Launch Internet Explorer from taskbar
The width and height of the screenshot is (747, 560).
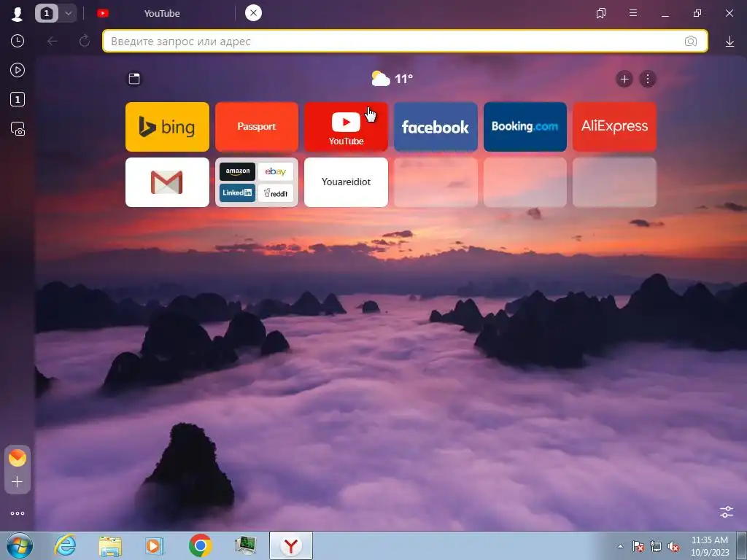65,545
